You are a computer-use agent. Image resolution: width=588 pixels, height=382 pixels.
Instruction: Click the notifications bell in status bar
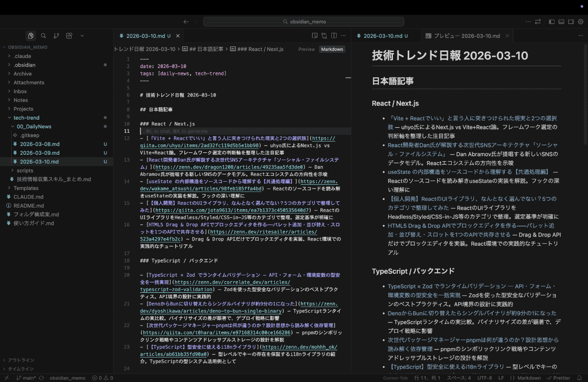click(x=580, y=378)
